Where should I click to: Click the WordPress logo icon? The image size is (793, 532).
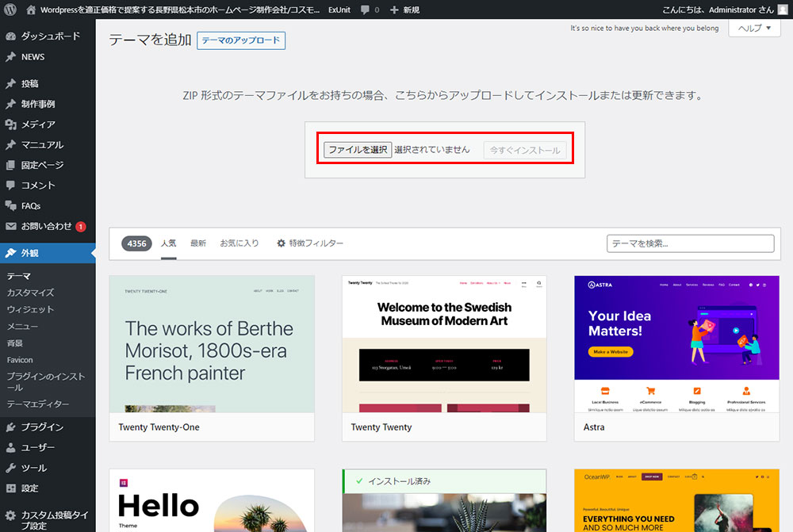tap(10, 10)
